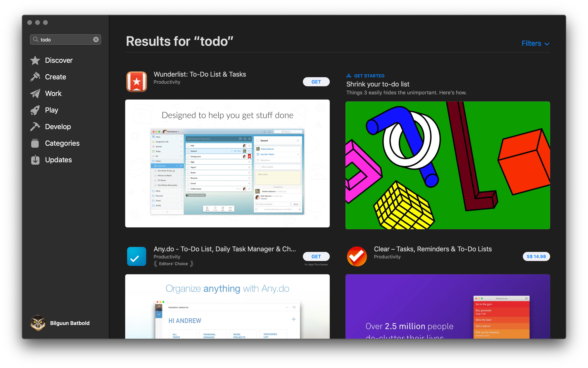
Task: Click the Discover star icon
Action: (35, 60)
